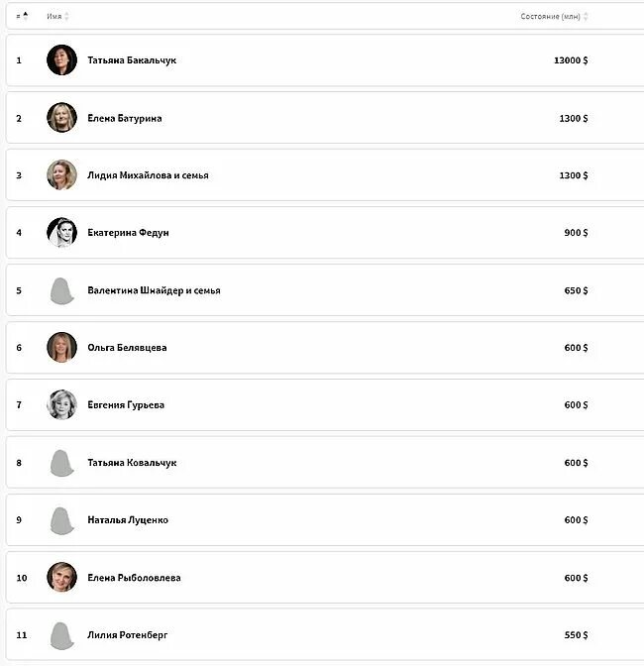Click placeholder avatar for Валентина Шнайдер
The image size is (644, 666).
coord(61,290)
